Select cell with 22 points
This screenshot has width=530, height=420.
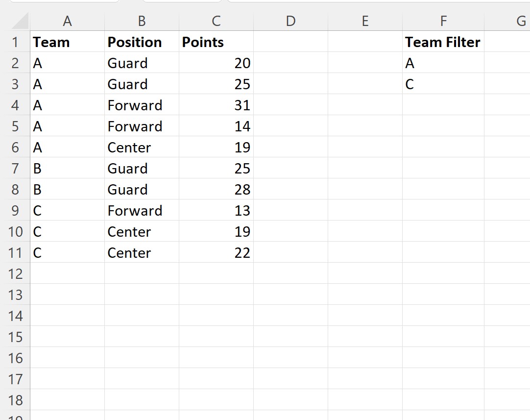pyautogui.click(x=216, y=252)
